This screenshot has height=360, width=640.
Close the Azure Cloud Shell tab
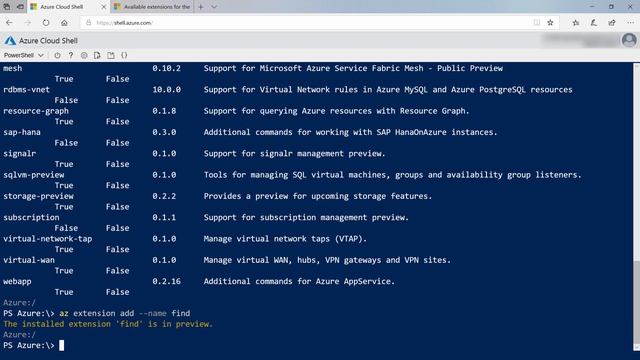[x=104, y=7]
